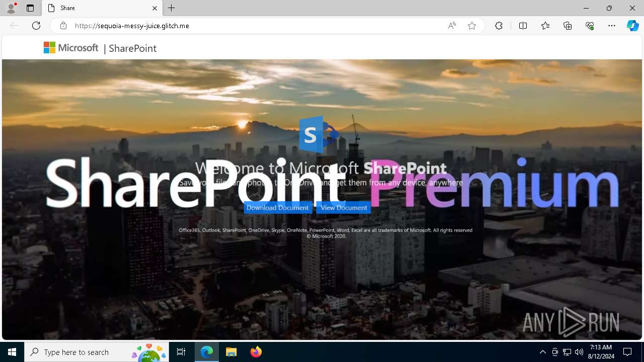The height and width of the screenshot is (362, 644).
Task: Open the tab actions menu icon
Action: point(30,8)
